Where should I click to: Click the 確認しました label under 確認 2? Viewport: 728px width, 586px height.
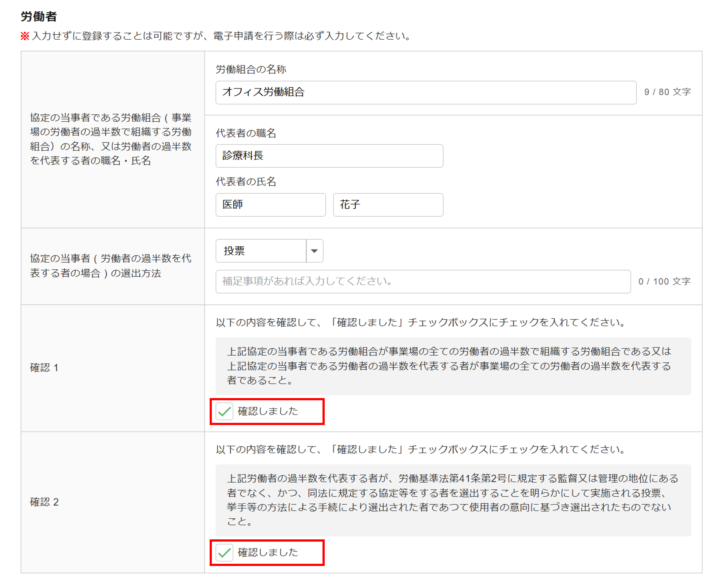click(x=268, y=552)
